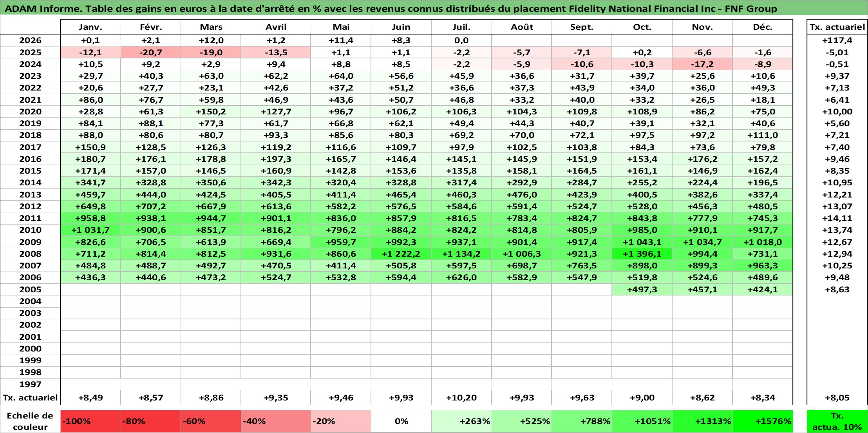Click the top-right 'Tx. actuariel' column header

point(837,27)
